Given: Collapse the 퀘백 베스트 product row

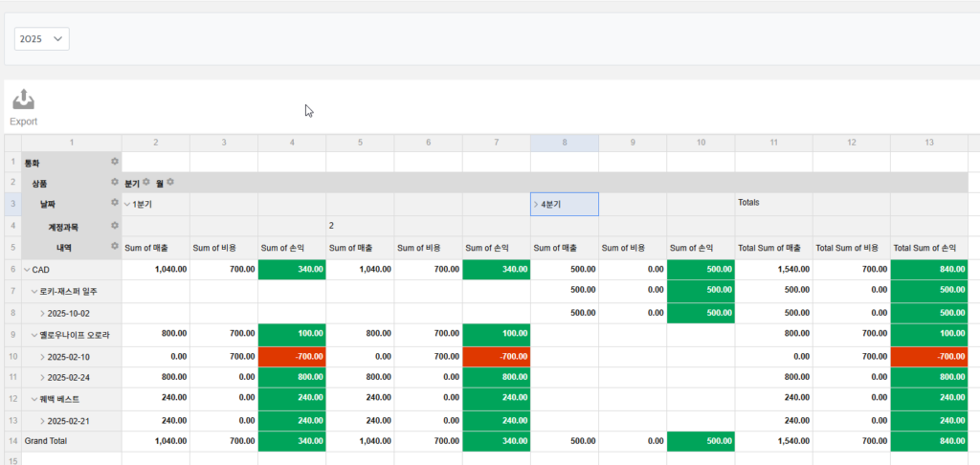Looking at the screenshot, I should [35, 399].
